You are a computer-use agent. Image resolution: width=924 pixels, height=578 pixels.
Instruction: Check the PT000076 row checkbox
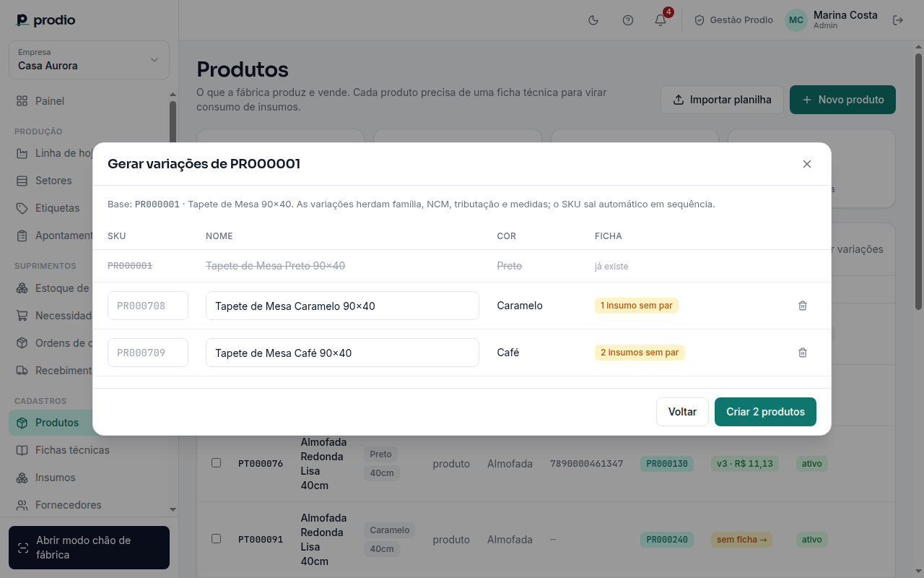(x=216, y=463)
